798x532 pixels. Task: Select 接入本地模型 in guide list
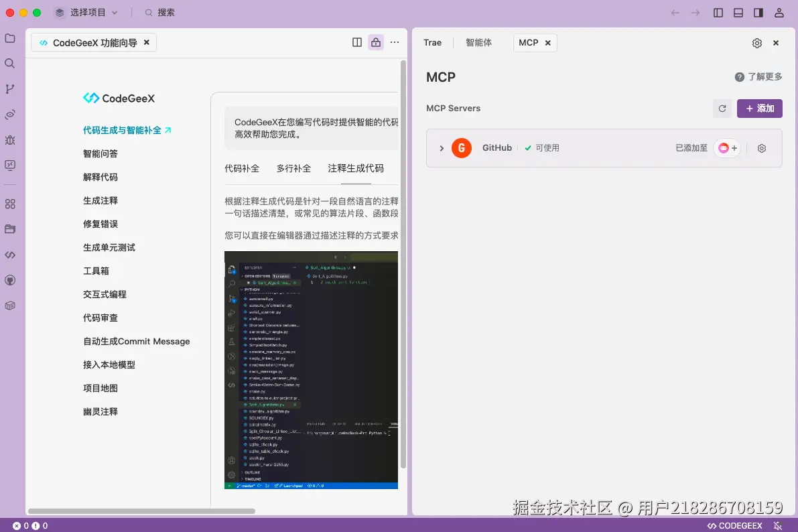109,364
